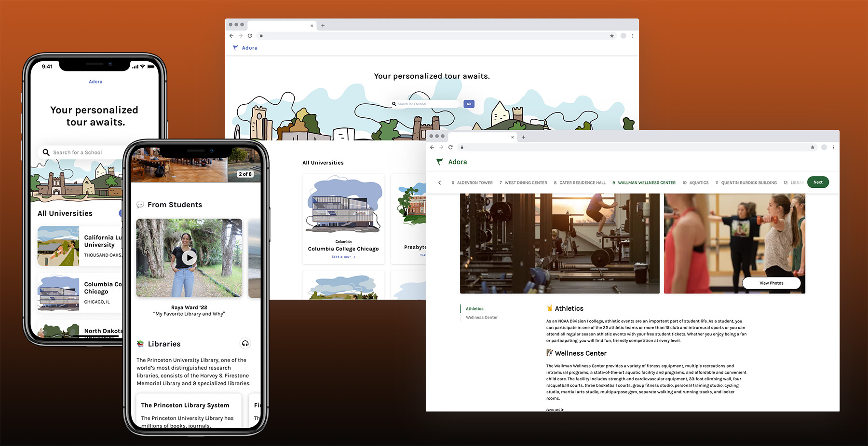Click the Go search button
The width and height of the screenshot is (868, 446).
[469, 104]
